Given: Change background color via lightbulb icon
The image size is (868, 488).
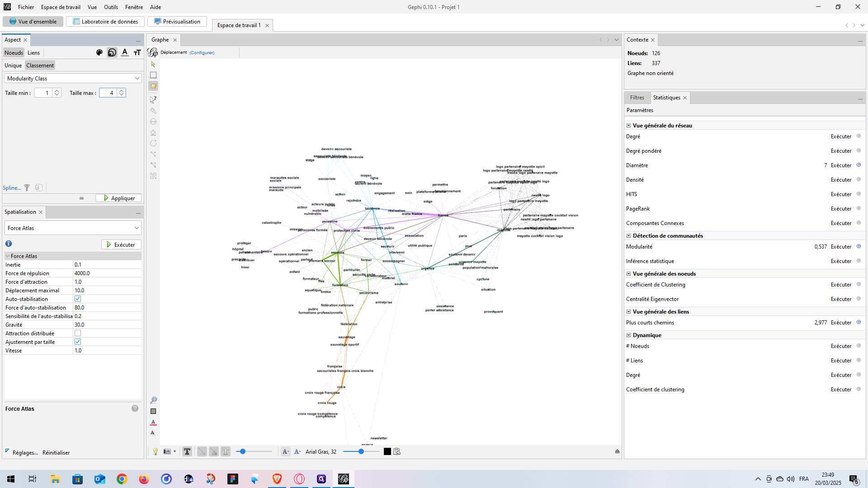Looking at the screenshot, I should pos(156,451).
